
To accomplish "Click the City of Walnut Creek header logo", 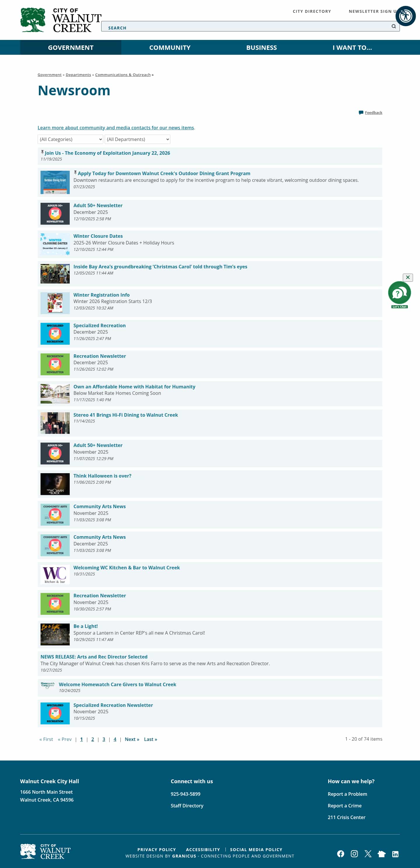I will 61,20.
